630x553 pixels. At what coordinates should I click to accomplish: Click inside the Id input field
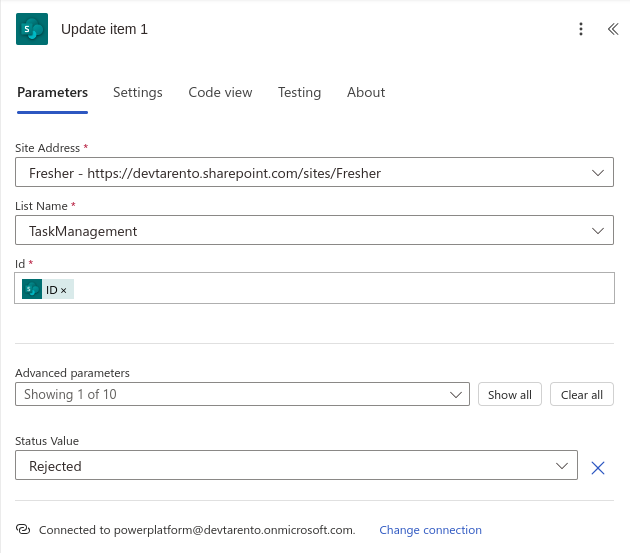(x=340, y=290)
